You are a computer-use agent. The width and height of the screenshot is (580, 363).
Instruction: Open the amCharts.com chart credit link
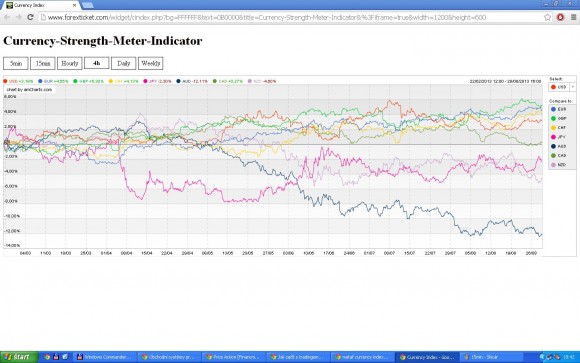29,90
